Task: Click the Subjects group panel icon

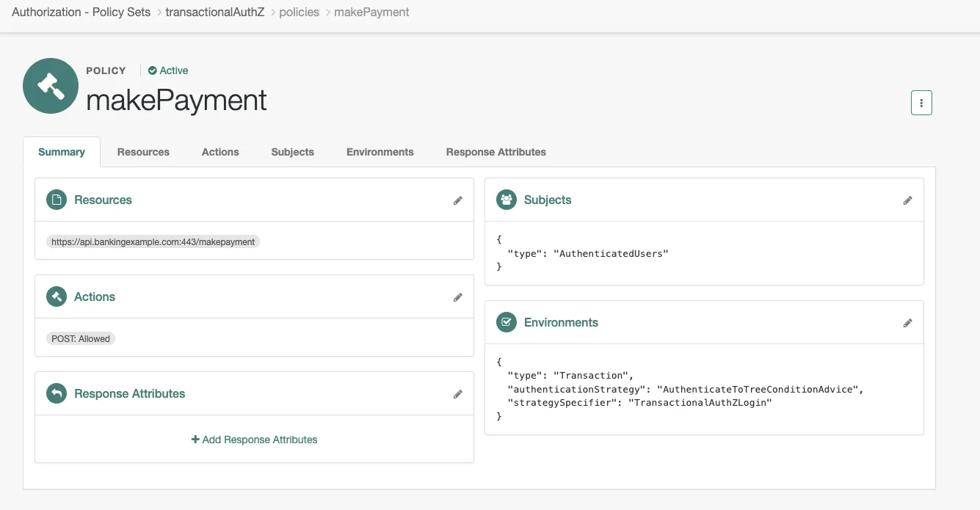Action: (x=506, y=200)
